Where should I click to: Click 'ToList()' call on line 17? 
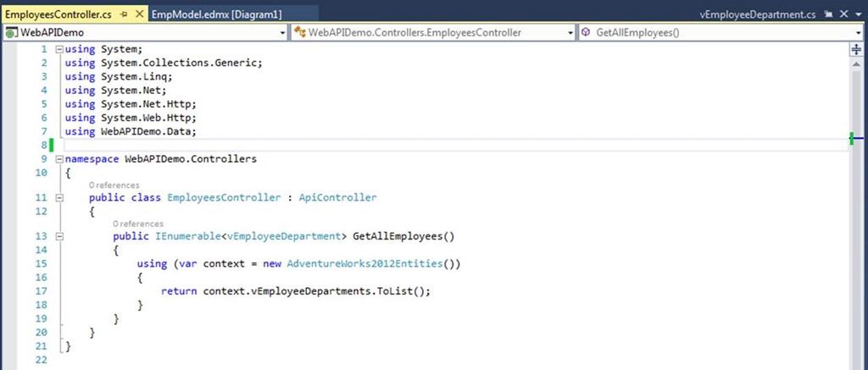tap(401, 291)
